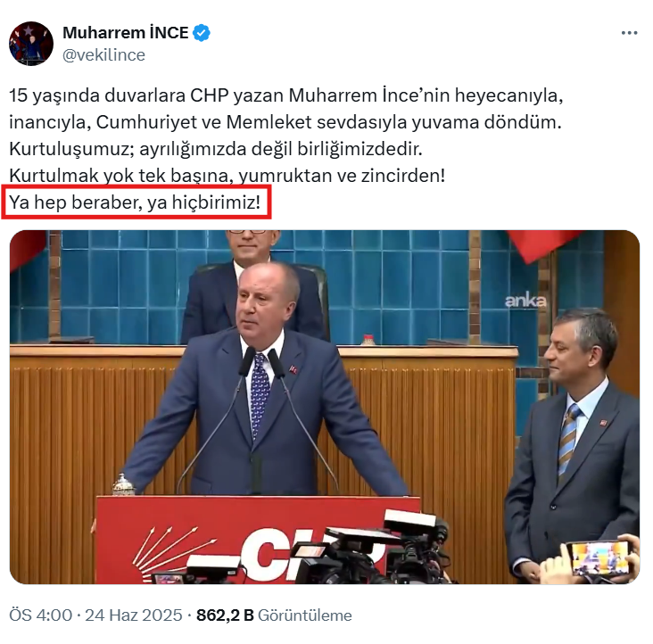Click the smartphone held up at bottom right
The width and height of the screenshot is (653, 644).
pos(599,558)
